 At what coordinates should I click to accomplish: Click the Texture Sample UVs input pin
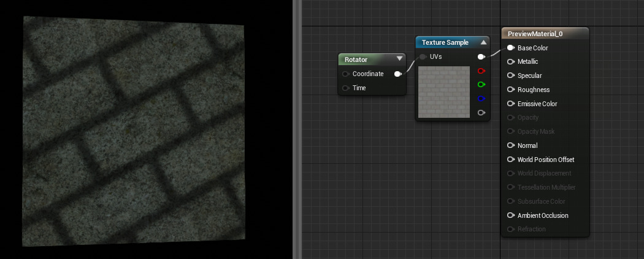click(x=423, y=57)
